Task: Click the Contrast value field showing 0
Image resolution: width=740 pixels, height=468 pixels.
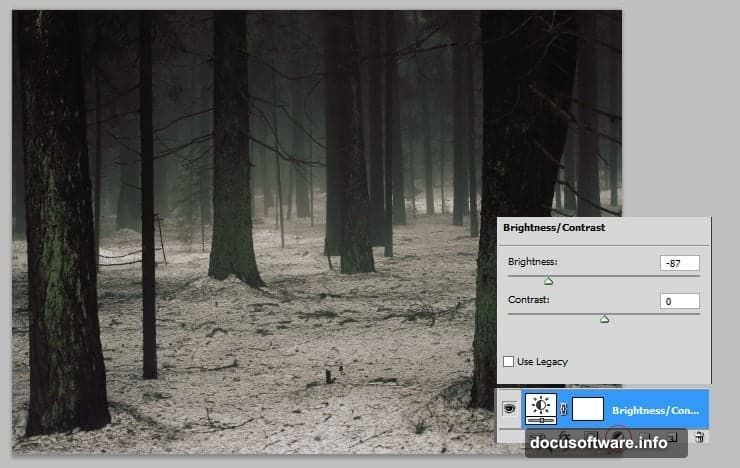Action: click(680, 301)
